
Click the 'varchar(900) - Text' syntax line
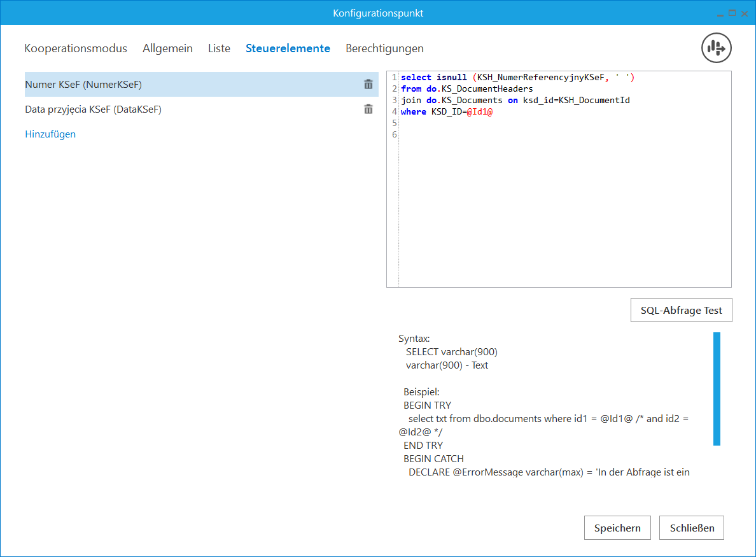[x=447, y=365]
